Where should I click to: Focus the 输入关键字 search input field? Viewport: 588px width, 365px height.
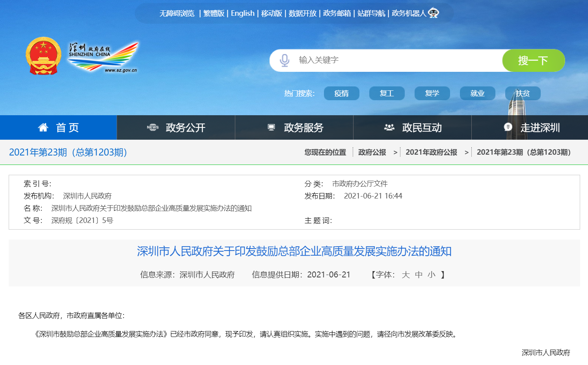394,60
